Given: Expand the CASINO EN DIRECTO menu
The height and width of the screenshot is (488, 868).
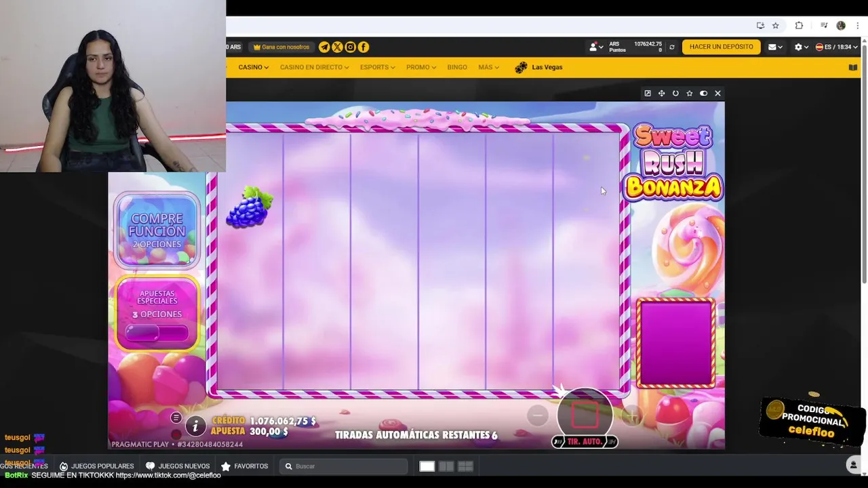Looking at the screenshot, I should [315, 67].
